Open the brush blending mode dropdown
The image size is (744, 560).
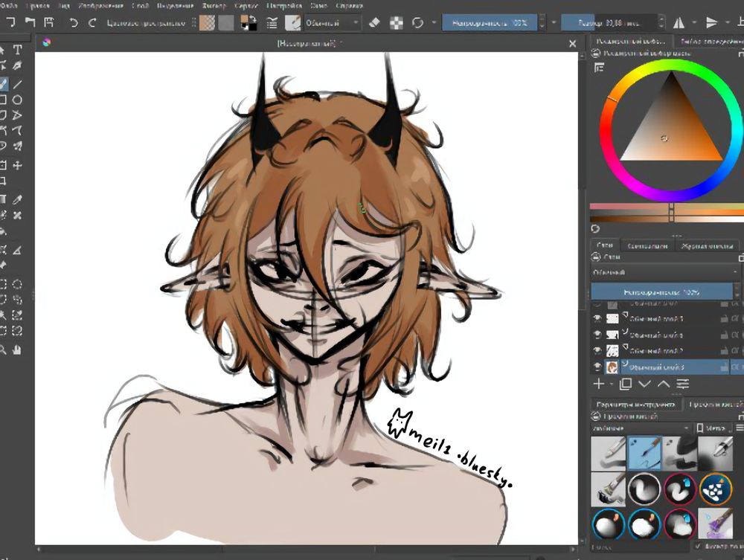coord(331,22)
